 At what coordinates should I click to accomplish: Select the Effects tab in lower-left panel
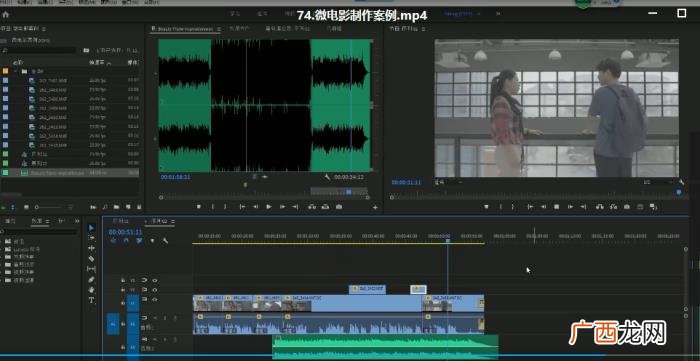37,221
